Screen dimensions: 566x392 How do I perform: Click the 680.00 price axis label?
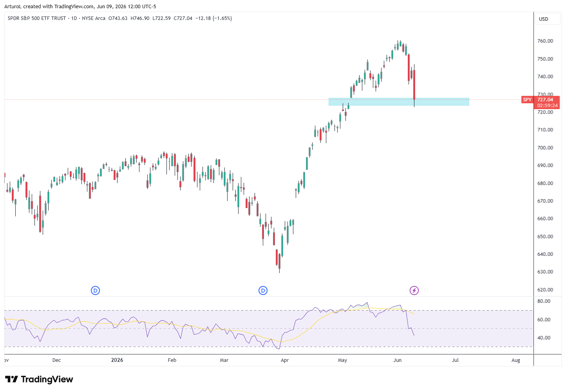click(x=545, y=183)
